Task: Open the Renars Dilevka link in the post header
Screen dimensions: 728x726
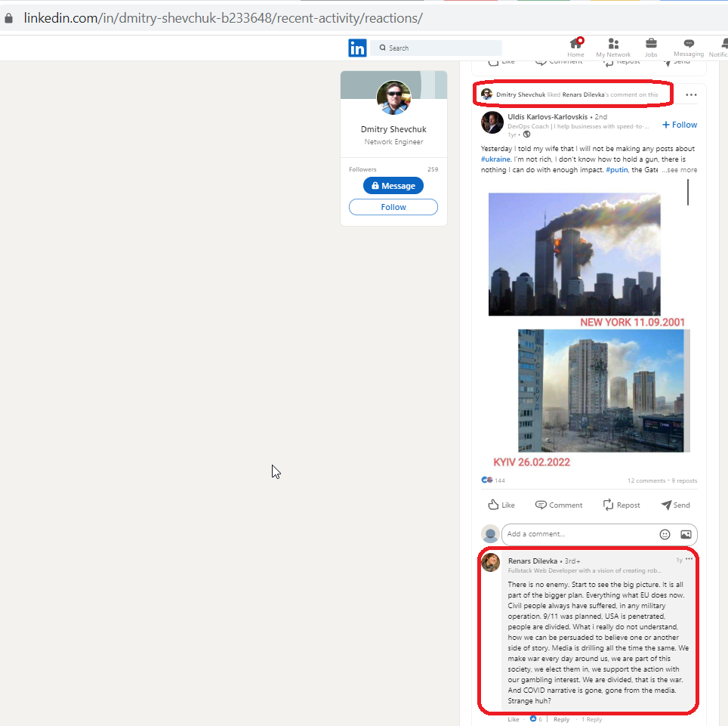Action: click(583, 94)
